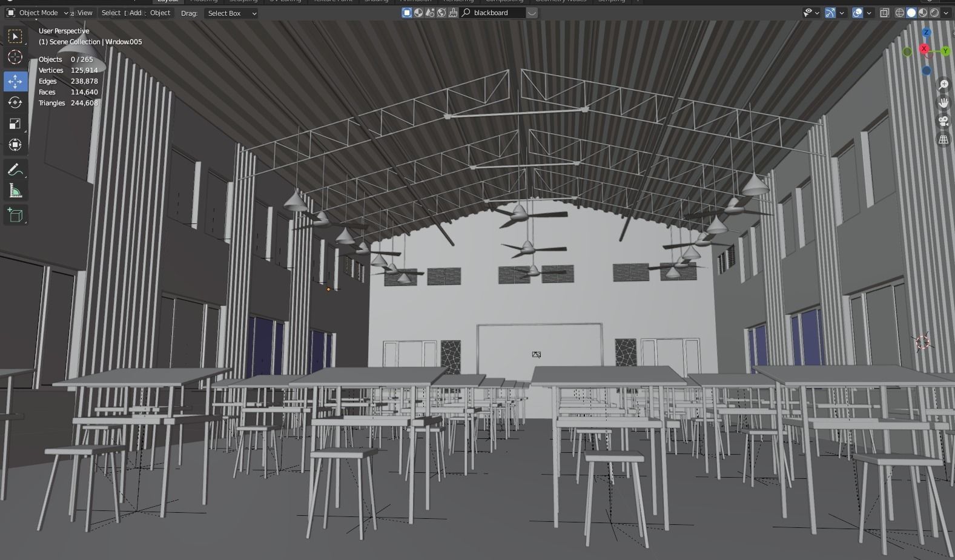The height and width of the screenshot is (560, 955).
Task: Open the gizmo options dropdown arrow
Action: click(841, 13)
